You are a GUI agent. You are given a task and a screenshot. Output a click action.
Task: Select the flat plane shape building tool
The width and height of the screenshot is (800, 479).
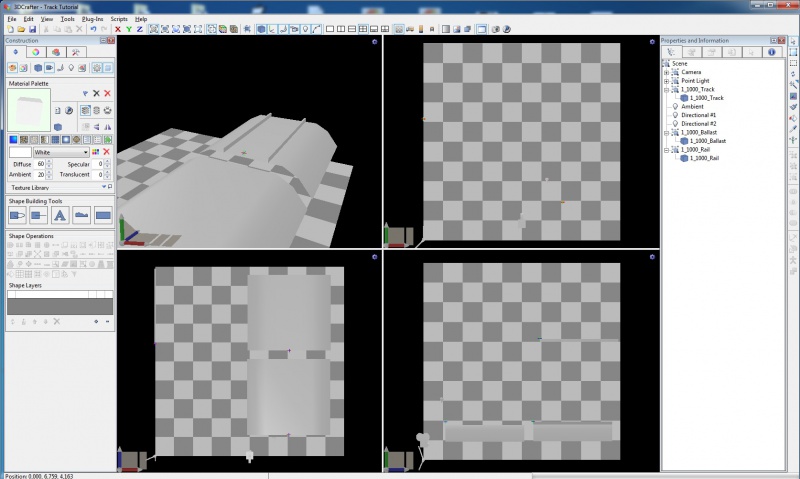tap(103, 216)
